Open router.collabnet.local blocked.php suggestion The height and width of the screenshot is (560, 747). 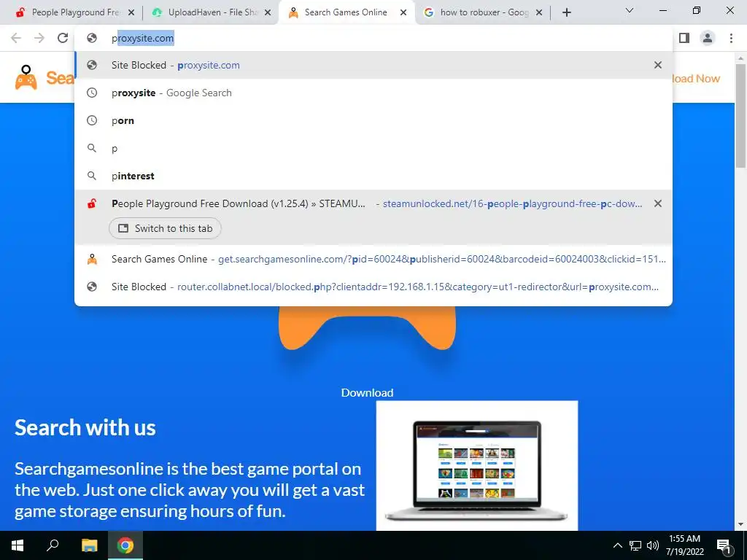tap(373, 287)
